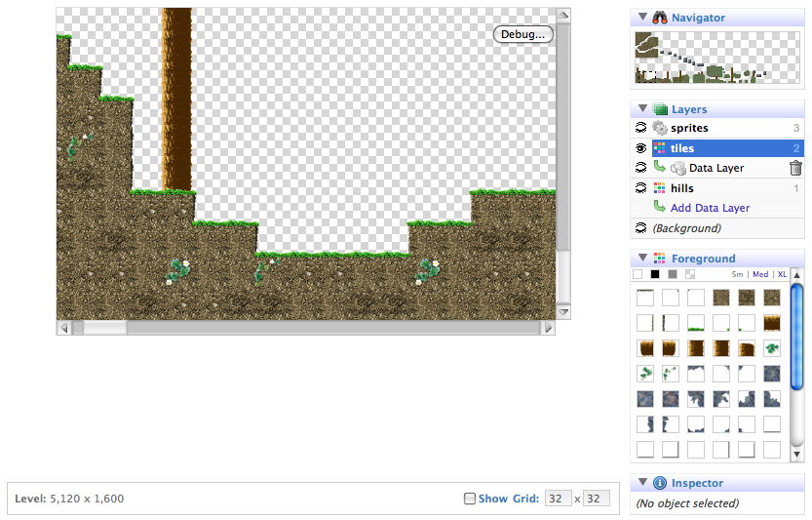Image resolution: width=812 pixels, height=520 pixels.
Task: Select the hills layer
Action: tap(682, 188)
